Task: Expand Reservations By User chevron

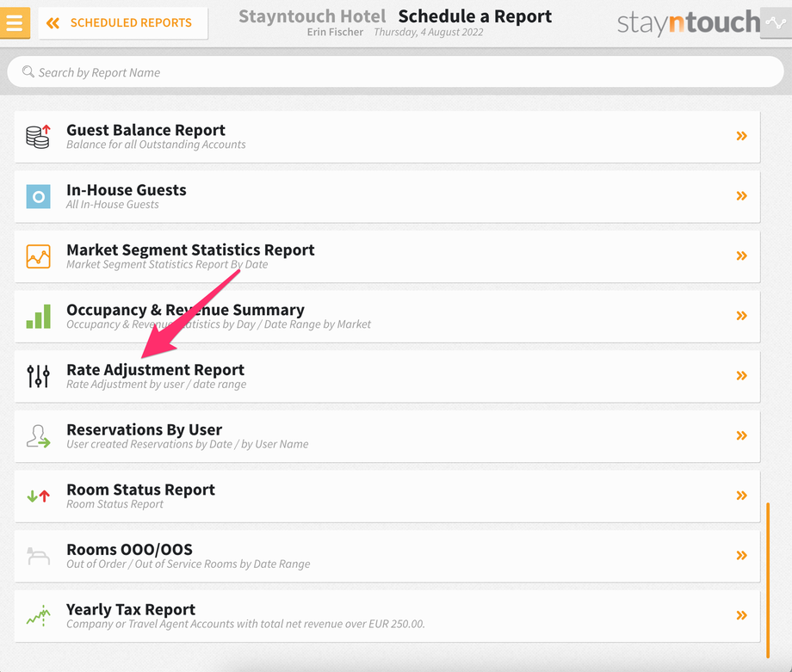Action: [x=741, y=435]
